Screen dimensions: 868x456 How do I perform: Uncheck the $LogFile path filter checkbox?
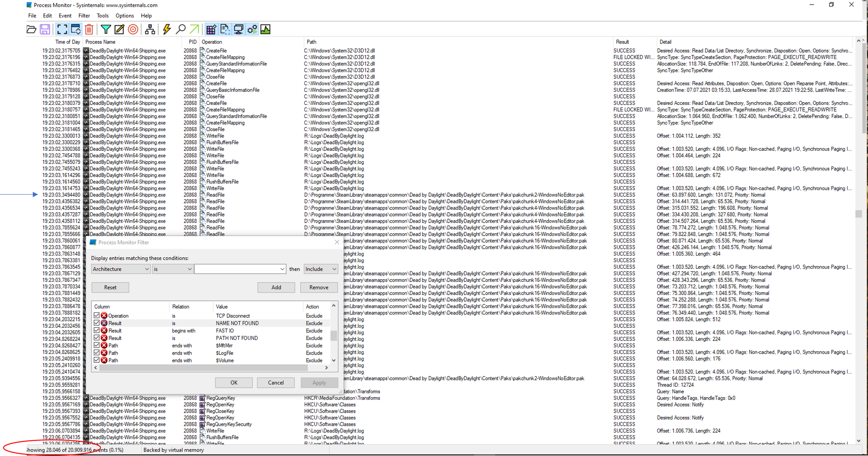pos(97,353)
